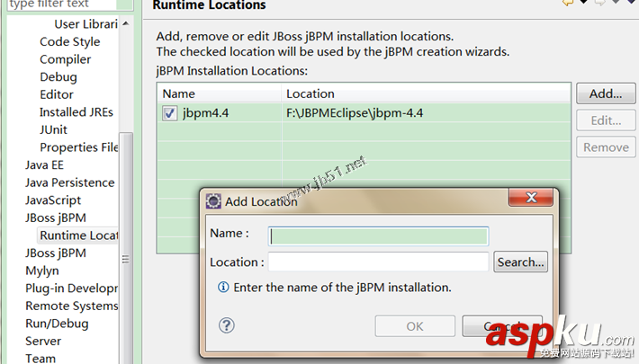Select Team in preferences tree
This screenshot has width=639, height=364.
pos(40,359)
